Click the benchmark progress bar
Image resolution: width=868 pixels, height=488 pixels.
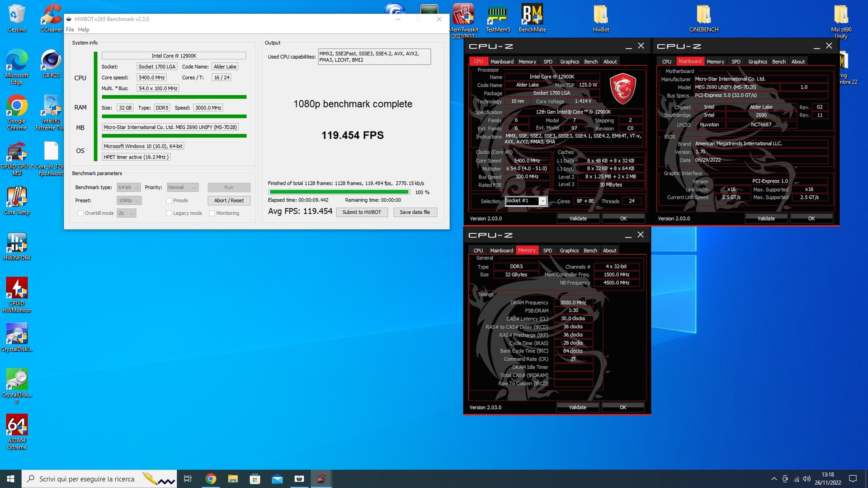click(339, 192)
